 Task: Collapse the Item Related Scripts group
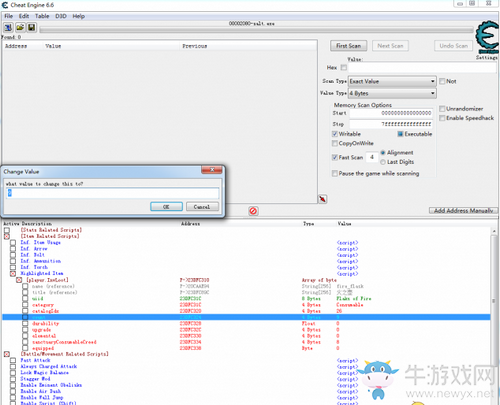coord(7,236)
